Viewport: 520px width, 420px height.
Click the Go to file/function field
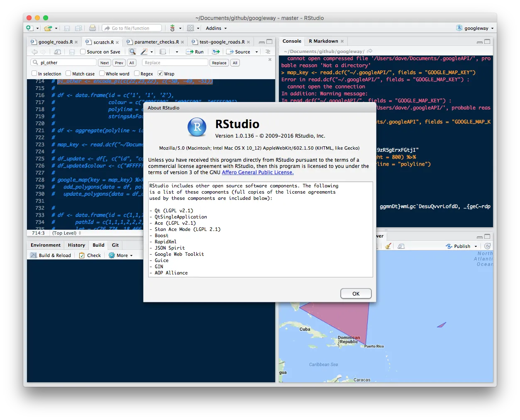pos(132,28)
